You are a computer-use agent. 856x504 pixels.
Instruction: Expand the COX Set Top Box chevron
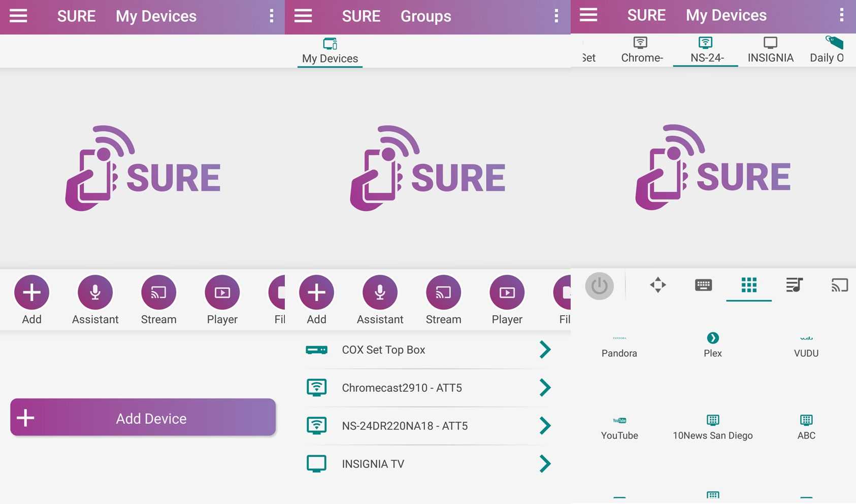click(x=545, y=350)
